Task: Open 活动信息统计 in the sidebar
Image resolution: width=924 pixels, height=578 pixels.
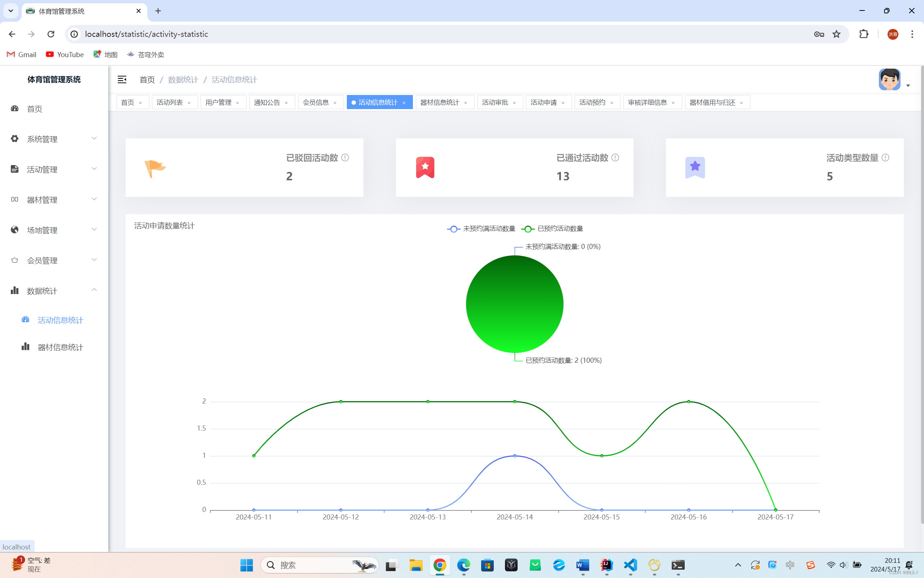Action: (x=54, y=320)
